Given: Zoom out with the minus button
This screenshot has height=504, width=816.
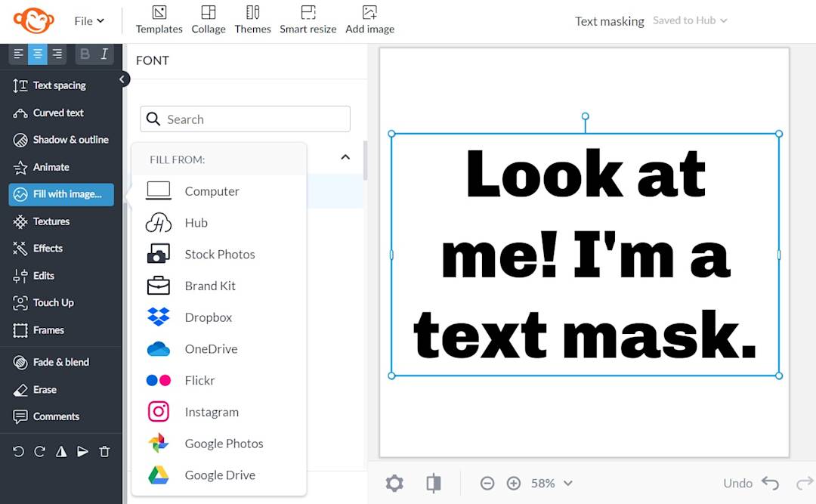Looking at the screenshot, I should [x=487, y=483].
